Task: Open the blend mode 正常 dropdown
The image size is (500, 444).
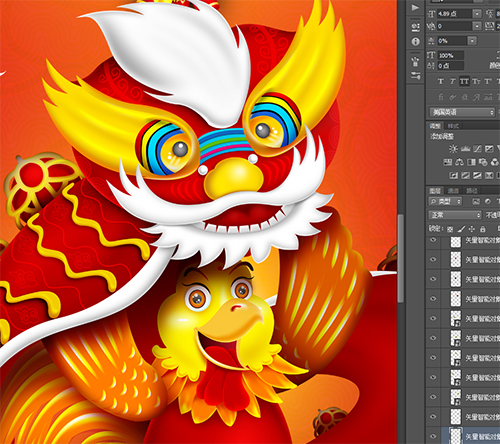Action: tap(455, 215)
